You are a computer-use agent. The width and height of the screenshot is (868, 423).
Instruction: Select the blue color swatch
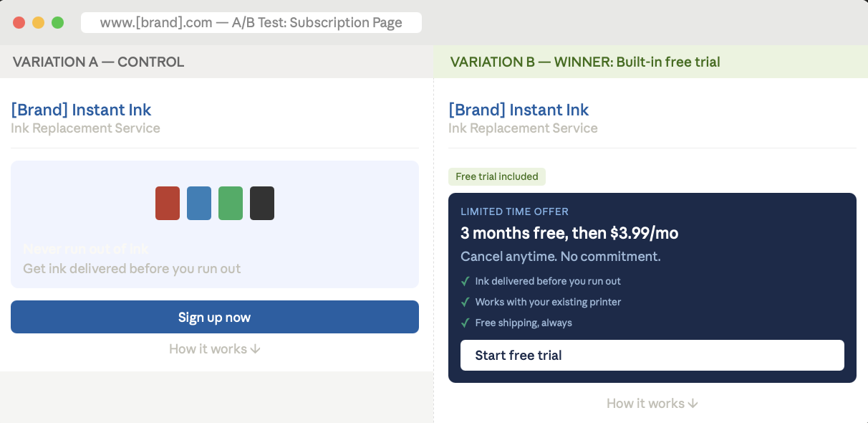(199, 203)
